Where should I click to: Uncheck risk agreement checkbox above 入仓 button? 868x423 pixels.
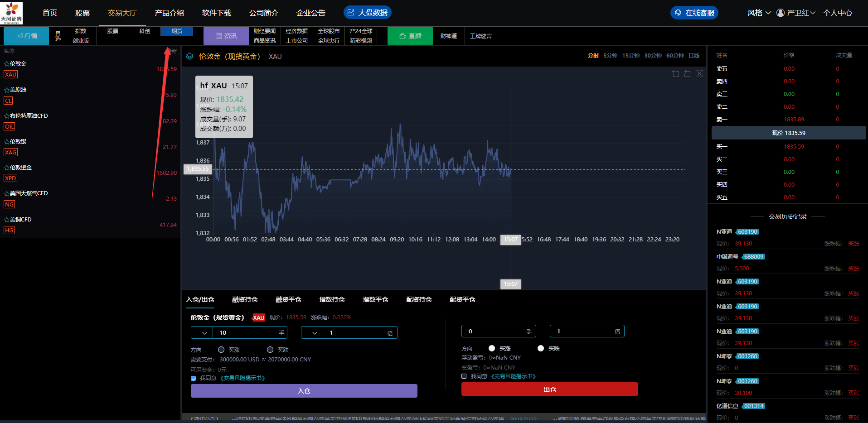(194, 378)
